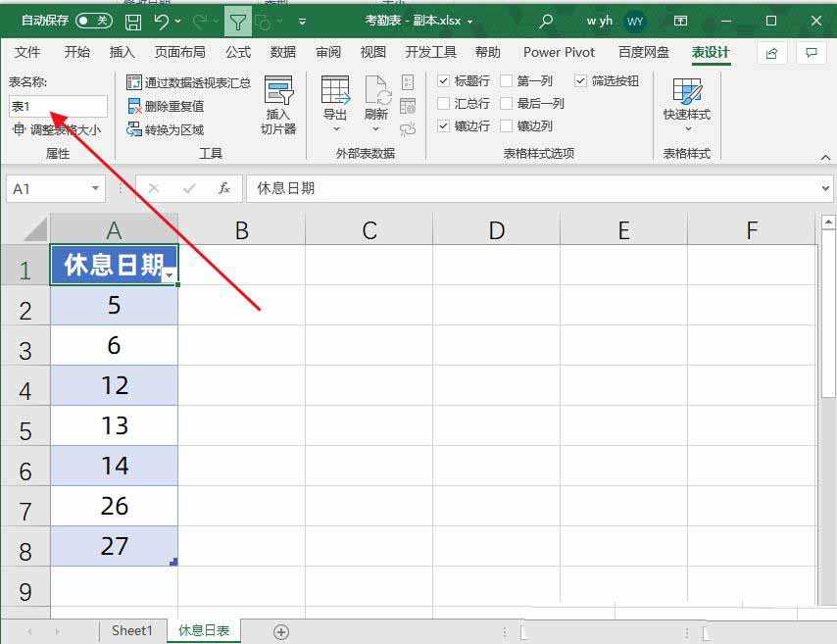Add a new sheet with plus icon
This screenshot has width=837, height=644.
click(x=281, y=632)
